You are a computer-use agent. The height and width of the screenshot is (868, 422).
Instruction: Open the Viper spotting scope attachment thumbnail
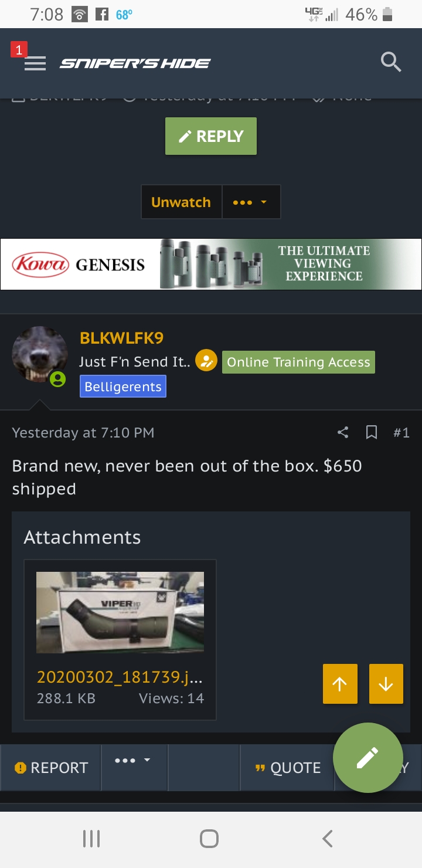[x=120, y=612]
